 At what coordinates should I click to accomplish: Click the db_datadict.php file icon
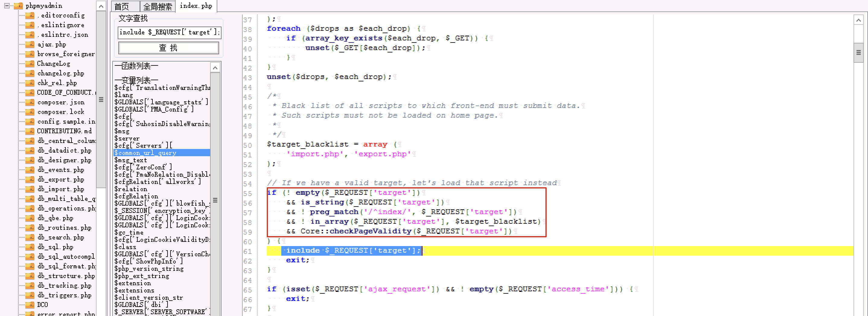coord(30,150)
